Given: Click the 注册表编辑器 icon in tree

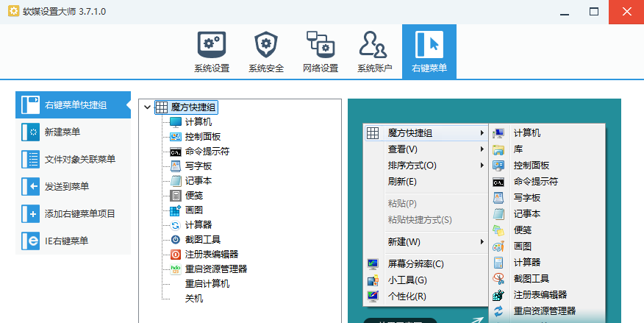Looking at the screenshot, I should click(175, 255).
